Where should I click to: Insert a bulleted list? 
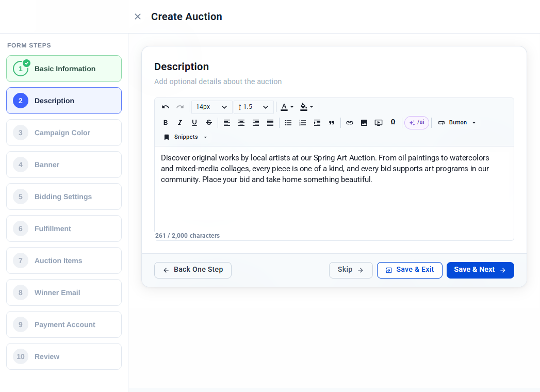pos(288,123)
